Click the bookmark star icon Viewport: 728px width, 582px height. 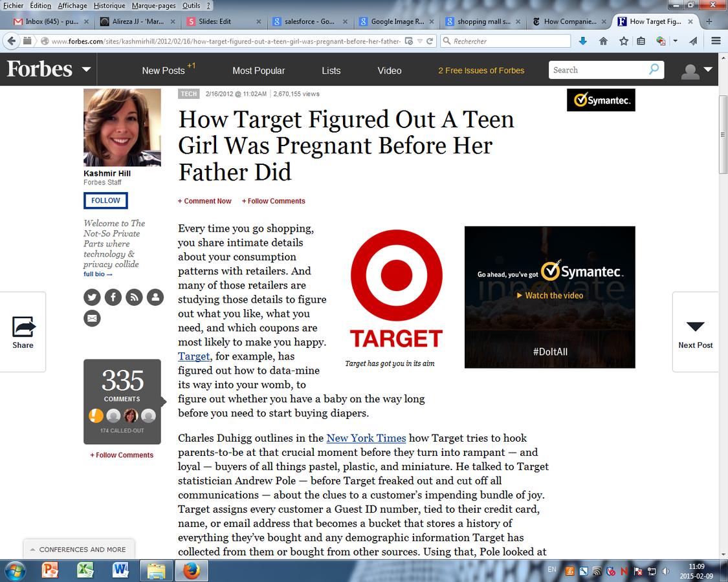pyautogui.click(x=624, y=41)
